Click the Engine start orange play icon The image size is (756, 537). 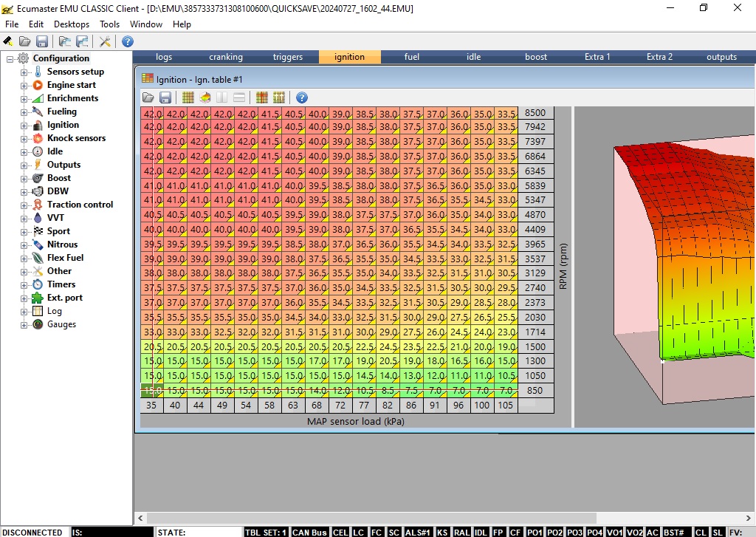click(38, 85)
